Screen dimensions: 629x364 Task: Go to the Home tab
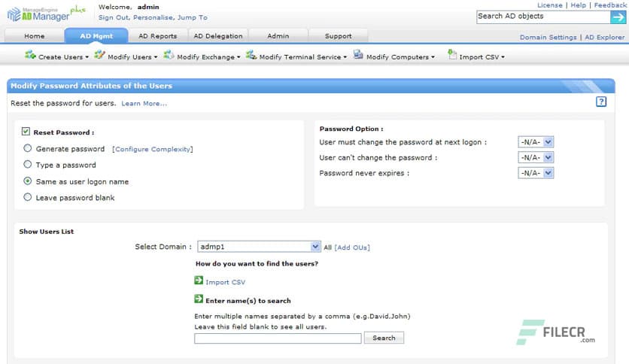(35, 36)
